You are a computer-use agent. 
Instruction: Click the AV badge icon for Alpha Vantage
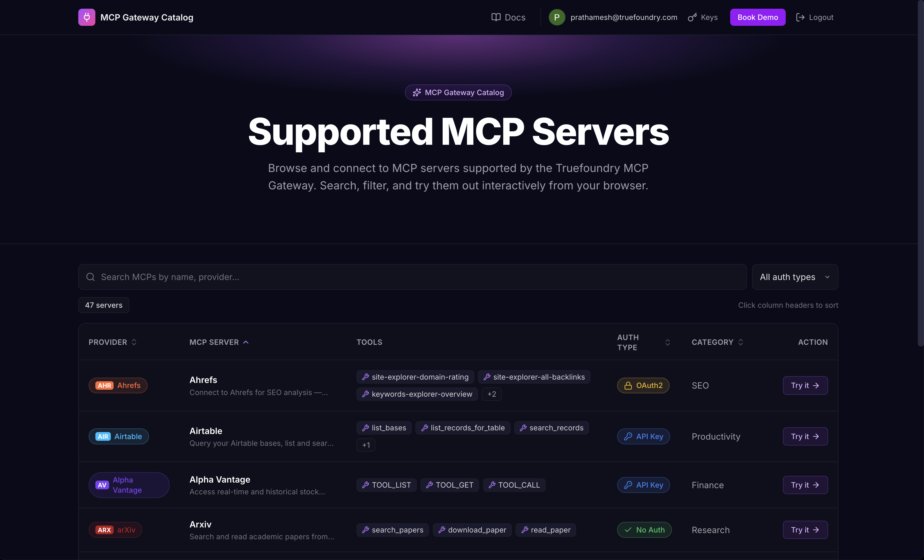coord(102,485)
